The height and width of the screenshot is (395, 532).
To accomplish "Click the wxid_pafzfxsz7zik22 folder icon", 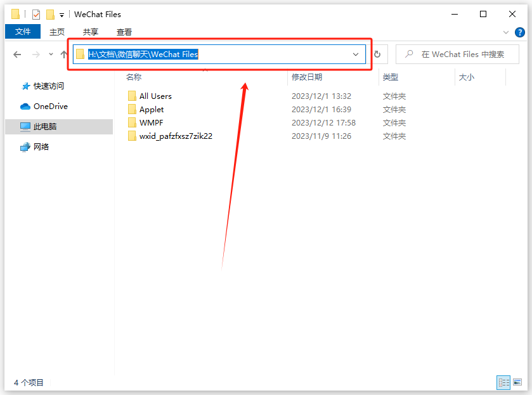I will (132, 136).
